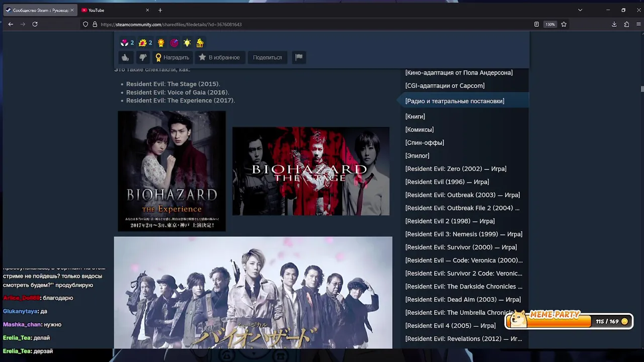Viewport: 644px width, 362px height.
Task: Click the 130% zoom level indicator
Action: (550, 24)
